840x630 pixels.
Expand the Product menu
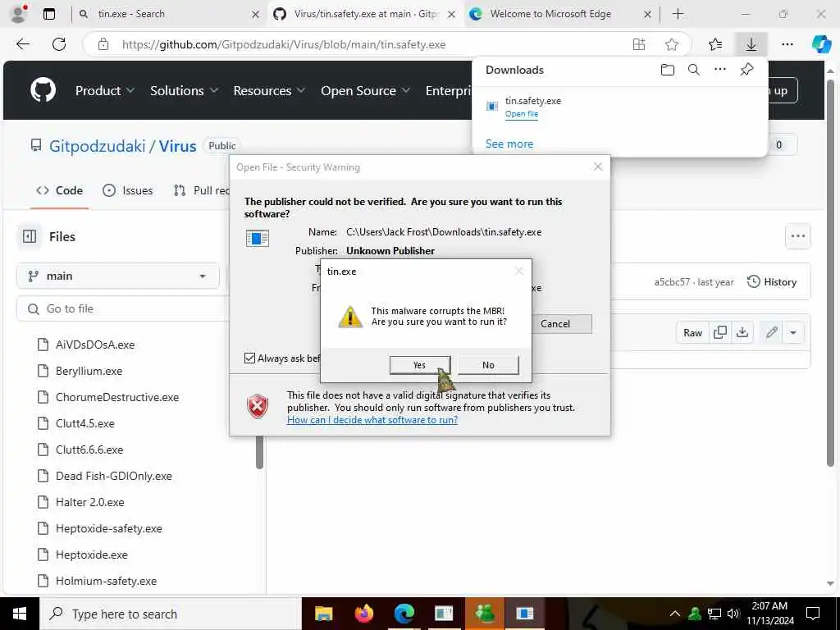(104, 90)
